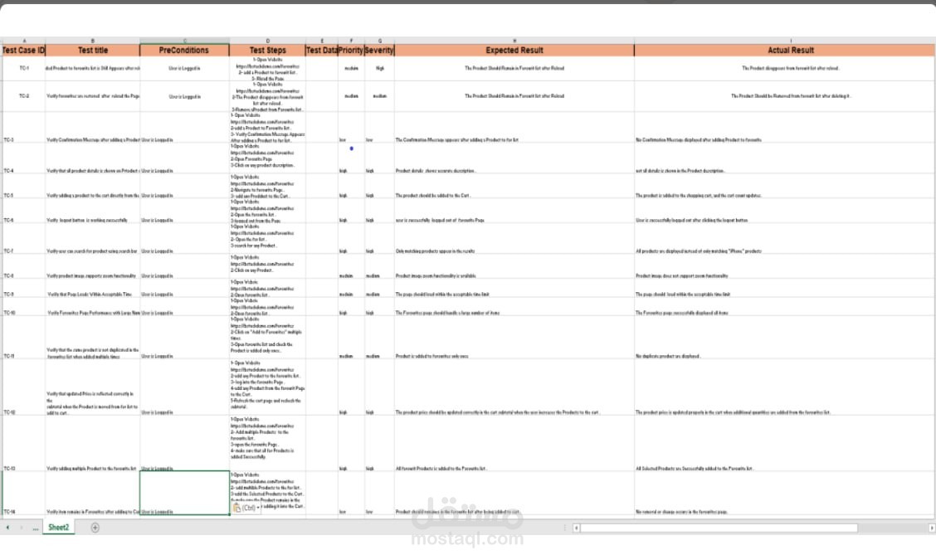Viewport: 936px width, 560px height.
Task: Open the Paste Options (Ctrl) button
Action: pos(246,508)
